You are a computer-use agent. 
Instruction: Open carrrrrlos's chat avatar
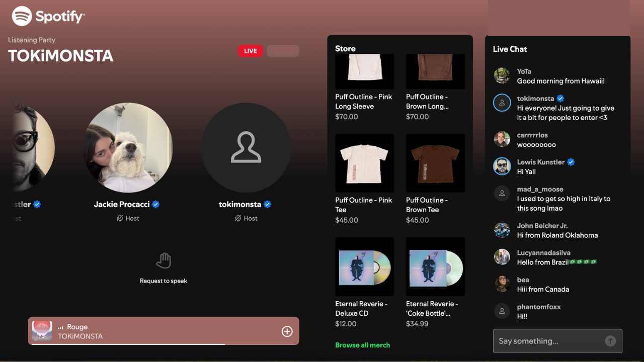click(x=502, y=139)
